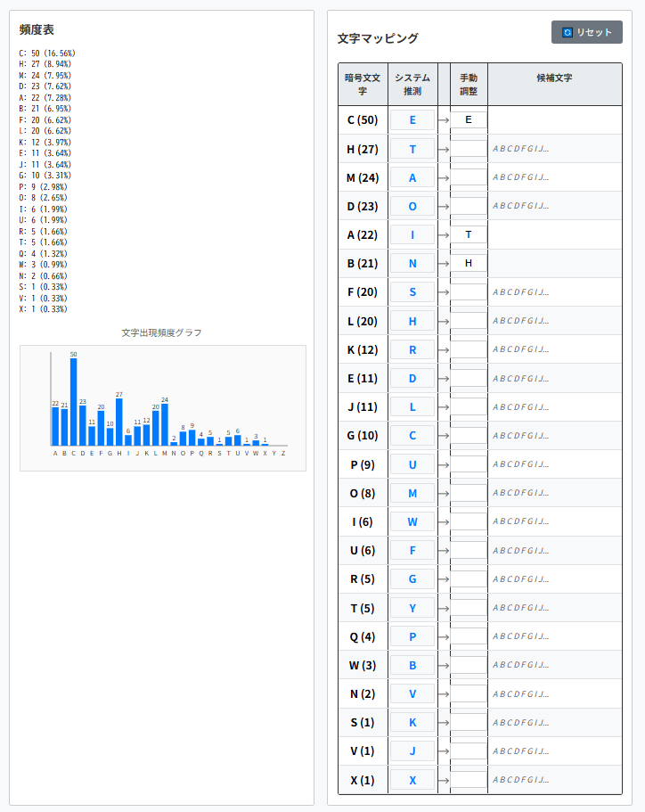Click empty manual field for L (20)
Screen dimensions: 645x812
[x=469, y=320]
